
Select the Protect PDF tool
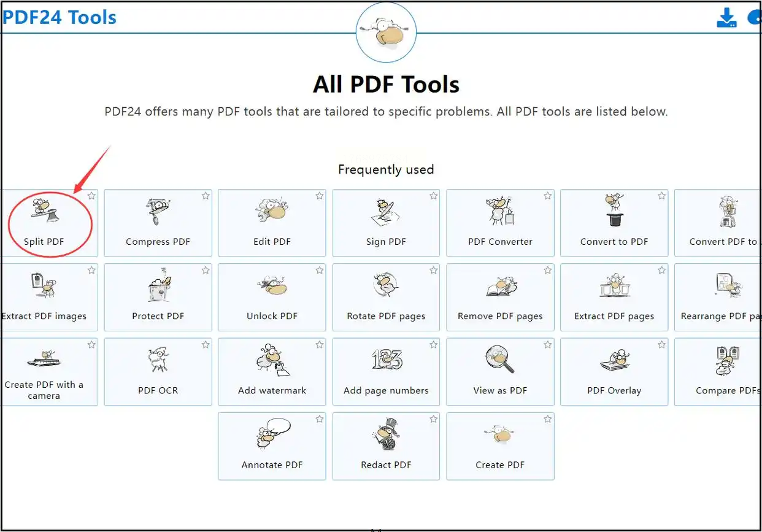coord(158,298)
